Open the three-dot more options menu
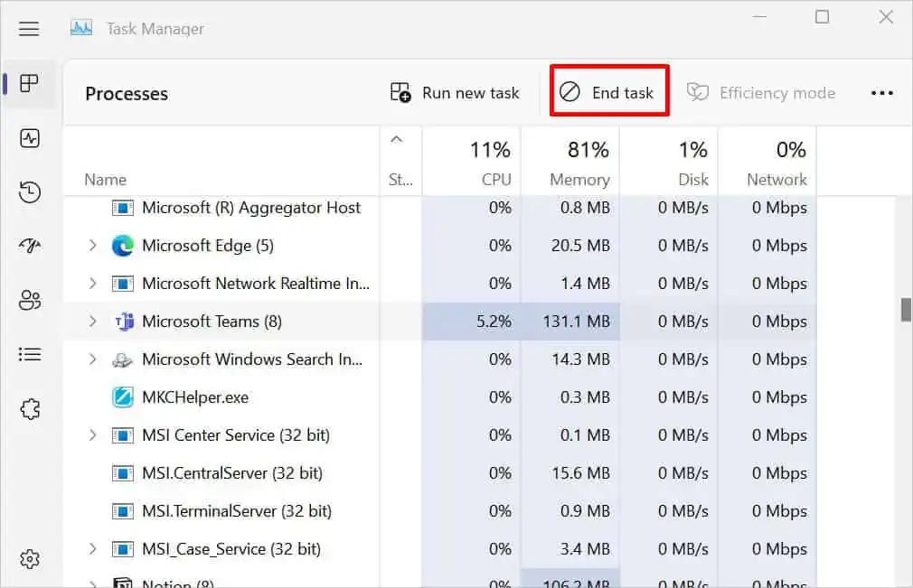This screenshot has height=588, width=913. tap(881, 93)
